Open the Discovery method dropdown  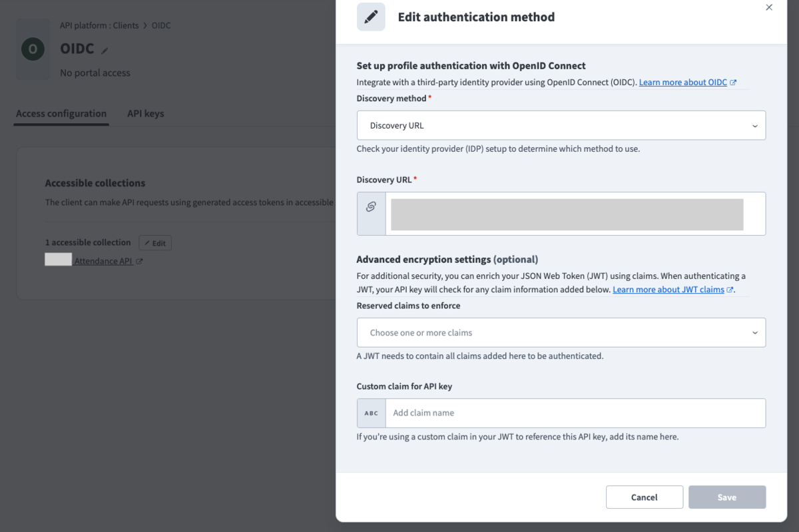point(561,125)
